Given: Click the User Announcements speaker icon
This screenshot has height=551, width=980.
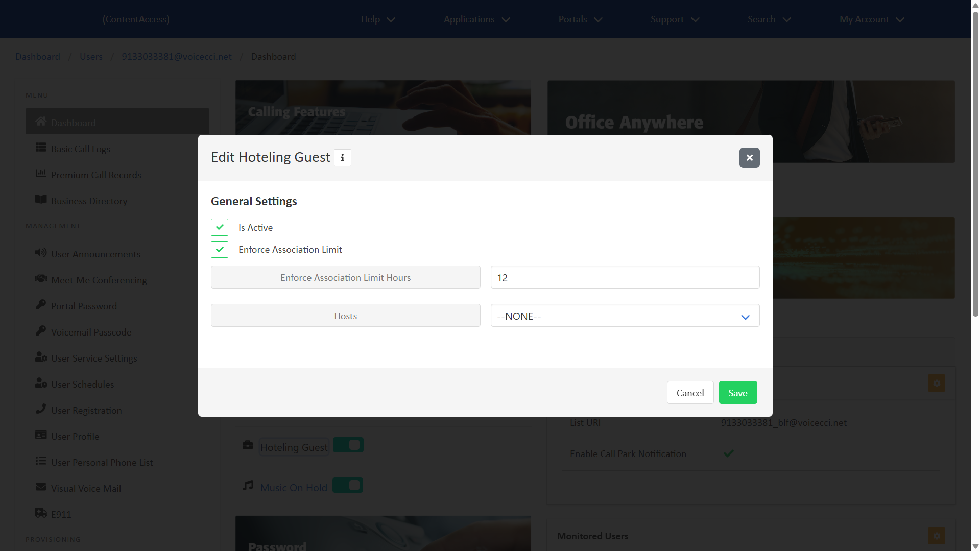Looking at the screenshot, I should [41, 253].
